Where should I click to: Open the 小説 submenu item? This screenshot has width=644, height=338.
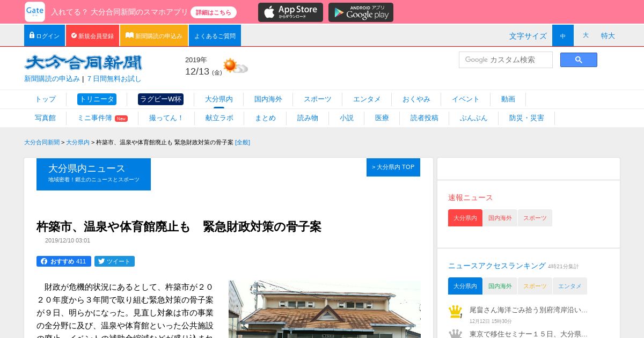click(x=347, y=118)
